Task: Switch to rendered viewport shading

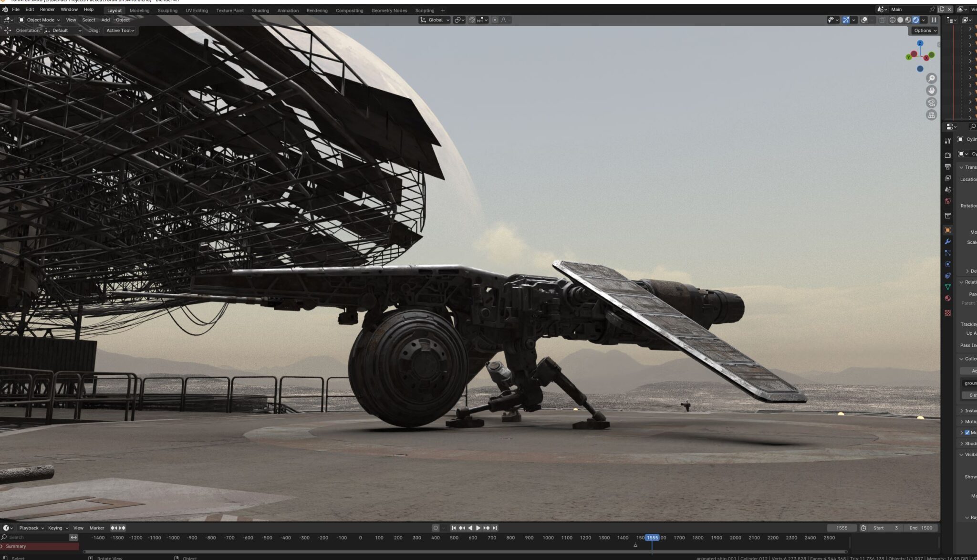Action: [x=915, y=20]
